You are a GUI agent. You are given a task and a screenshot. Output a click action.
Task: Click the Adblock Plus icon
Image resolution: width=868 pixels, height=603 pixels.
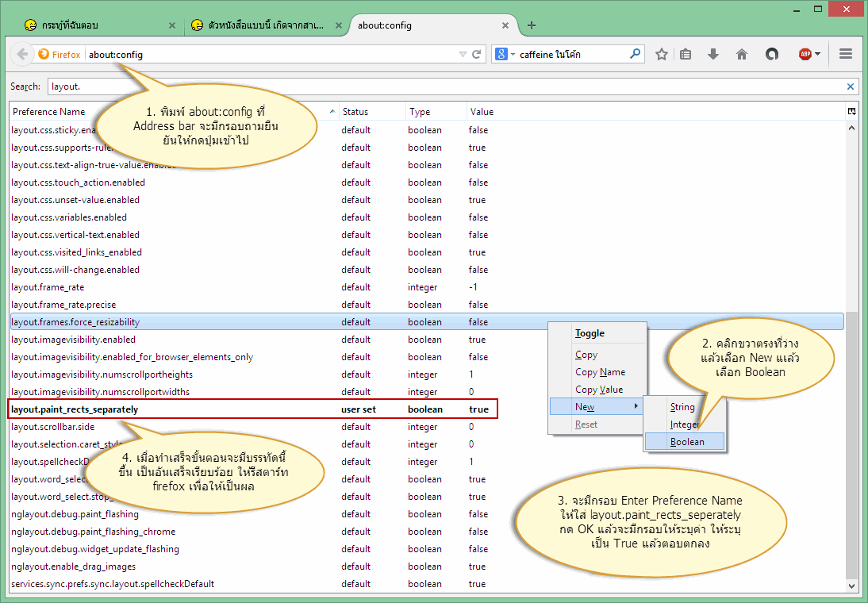click(x=805, y=55)
